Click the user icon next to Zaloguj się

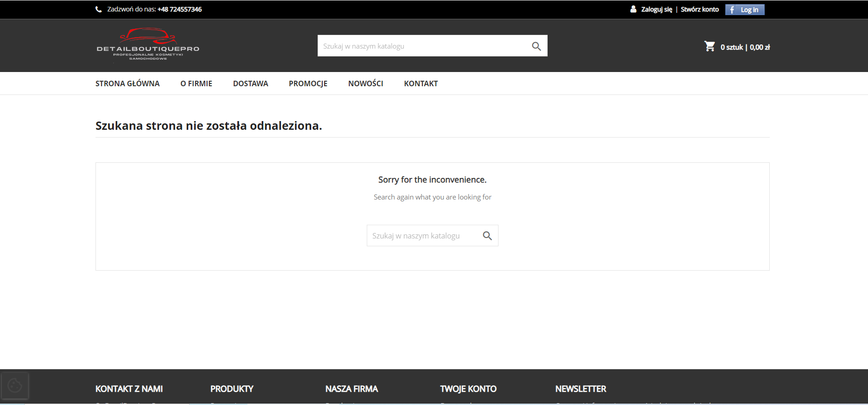click(x=633, y=9)
